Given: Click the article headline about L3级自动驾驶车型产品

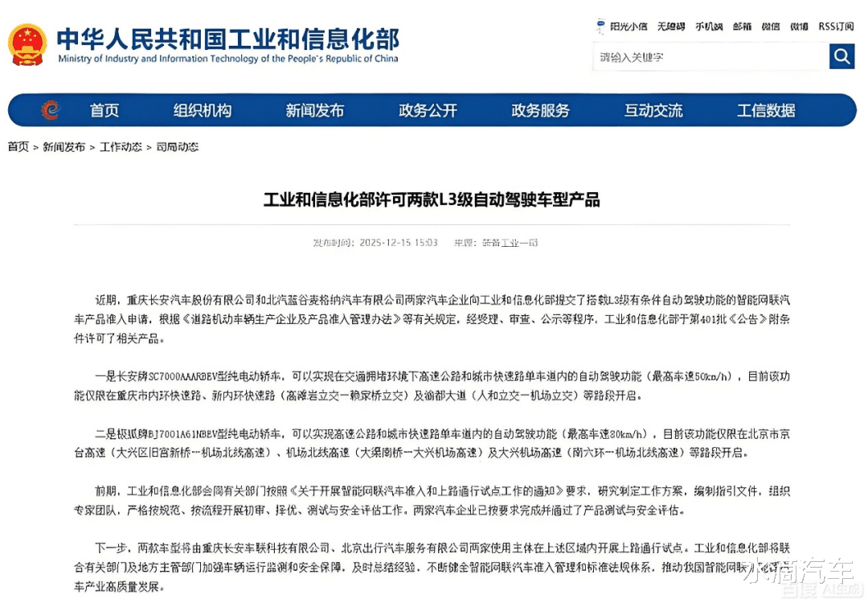Looking at the screenshot, I should 432,199.
